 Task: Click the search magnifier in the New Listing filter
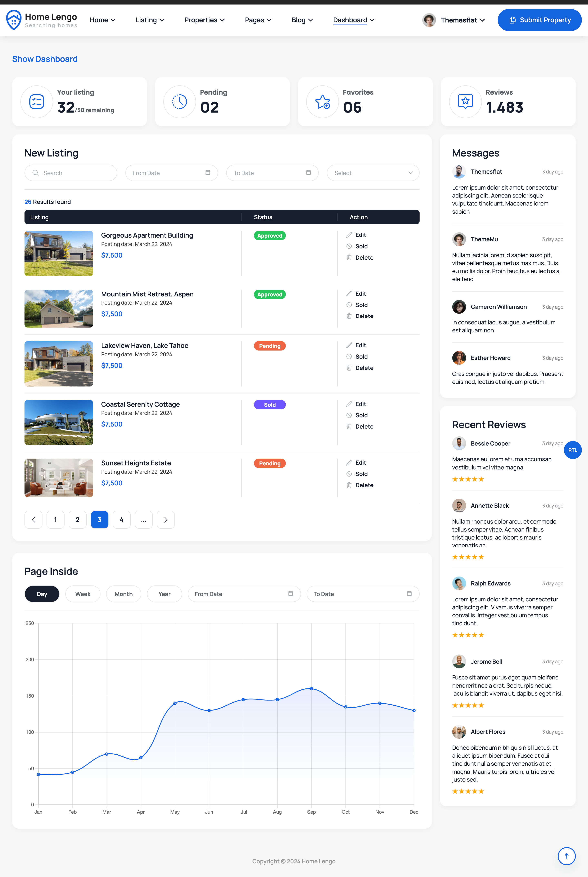click(36, 173)
